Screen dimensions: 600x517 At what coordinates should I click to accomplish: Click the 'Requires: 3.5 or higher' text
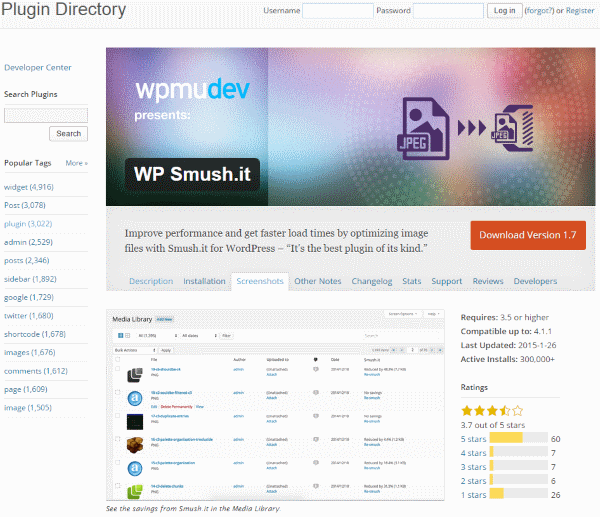505,317
